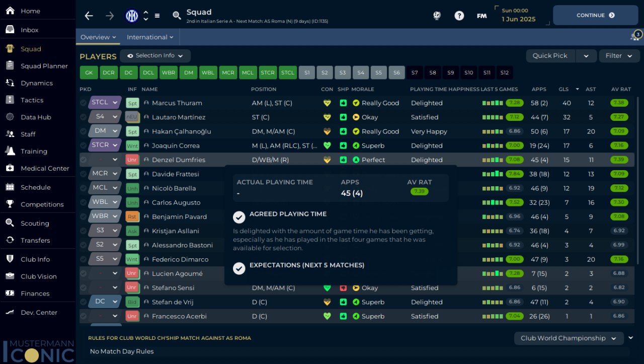
Task: Open the Filter dropdown
Action: point(619,56)
